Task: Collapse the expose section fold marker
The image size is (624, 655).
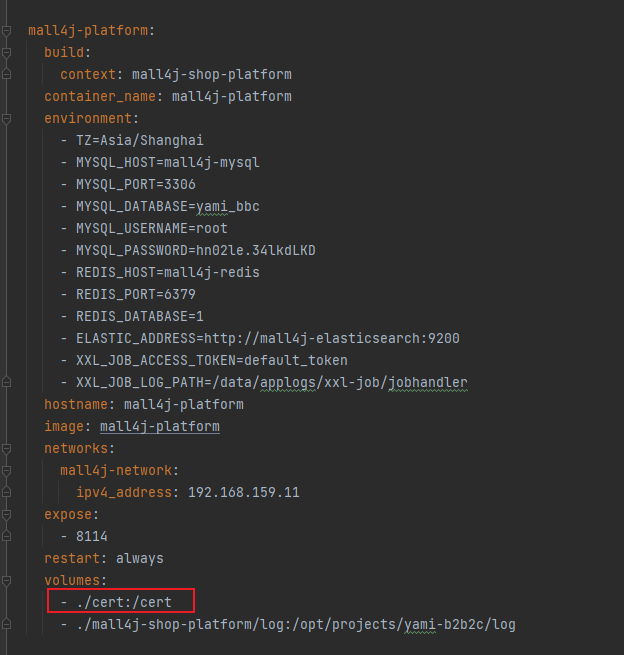Action: [7, 514]
